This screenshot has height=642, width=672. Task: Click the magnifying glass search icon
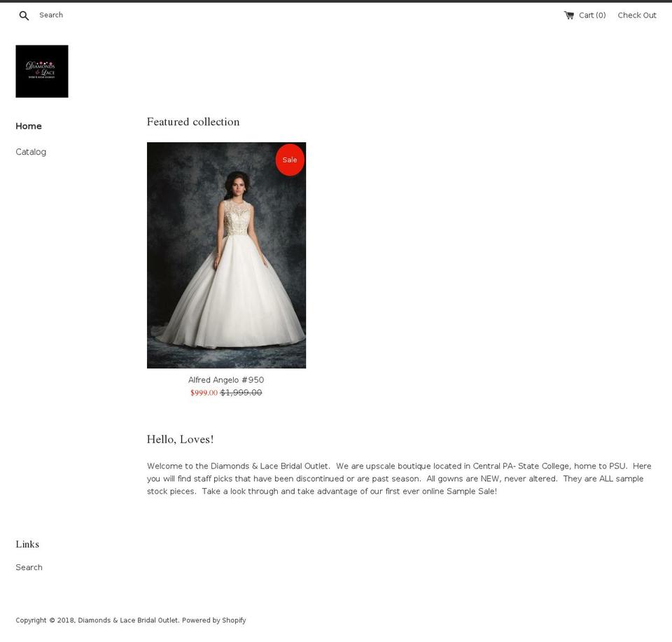24,15
